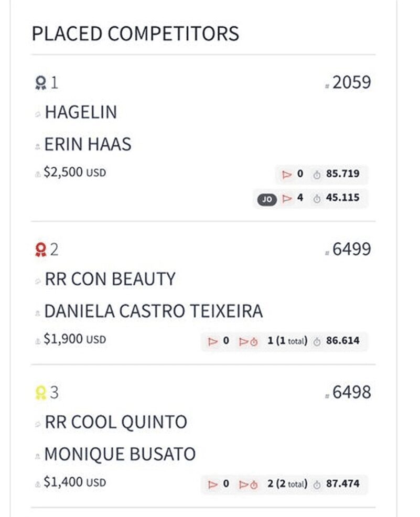Open rider DANIELA CASTRO TEIXEIRA profile

(154, 311)
